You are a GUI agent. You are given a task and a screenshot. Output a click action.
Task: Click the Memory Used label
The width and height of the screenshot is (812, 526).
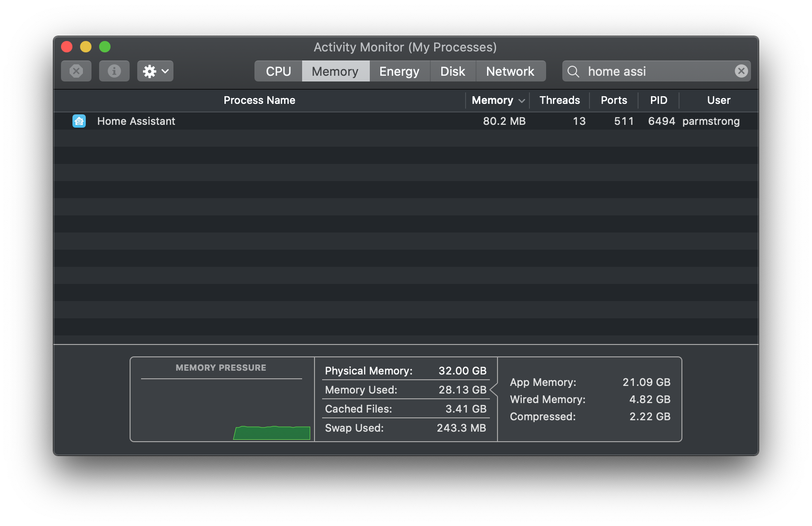pos(361,390)
